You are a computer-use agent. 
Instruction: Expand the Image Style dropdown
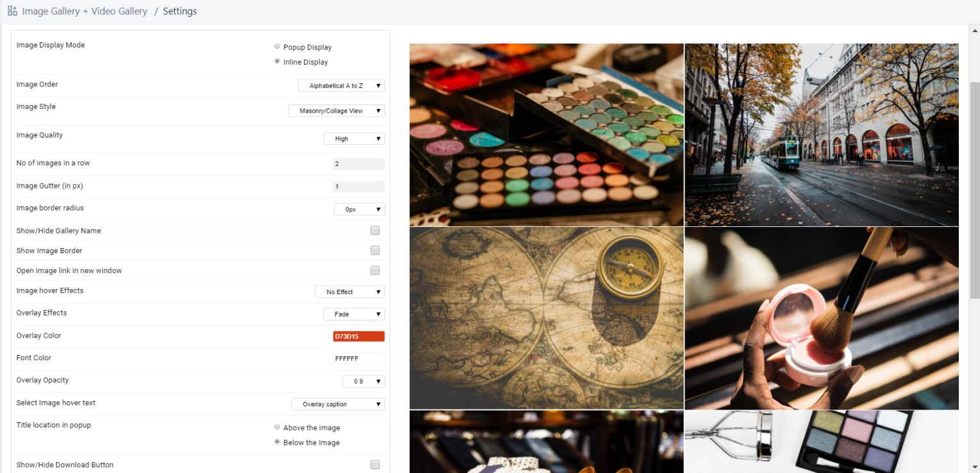[x=336, y=111]
